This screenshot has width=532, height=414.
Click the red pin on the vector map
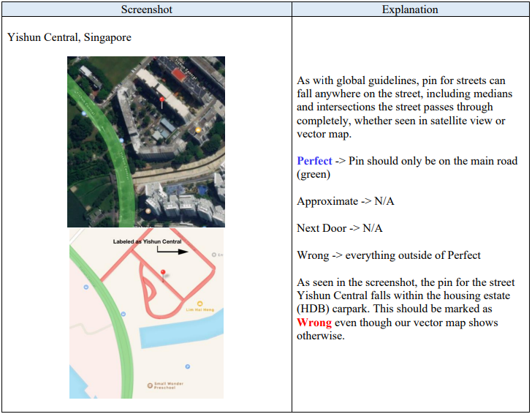[x=163, y=276]
